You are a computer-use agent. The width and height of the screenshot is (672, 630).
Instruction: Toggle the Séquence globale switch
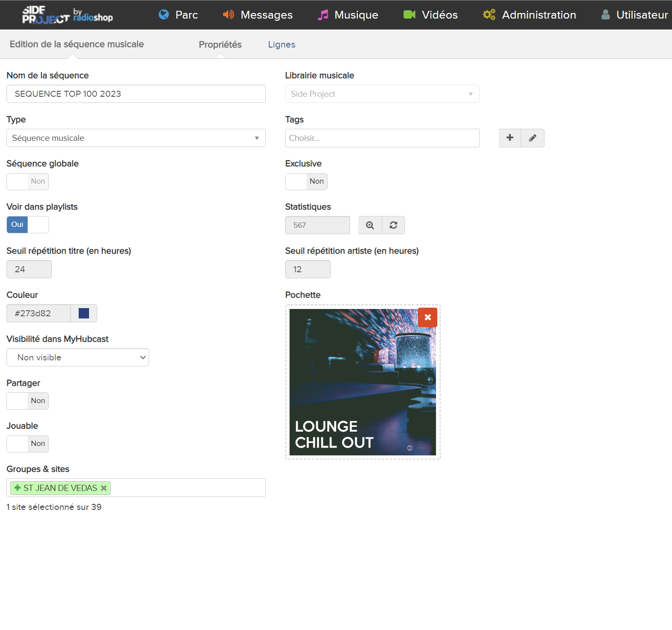(x=28, y=181)
